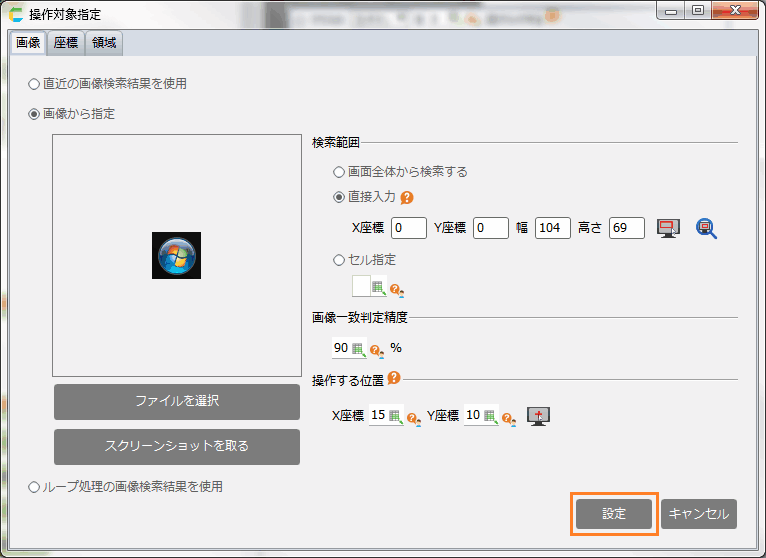Click the monitor icon to select search area
766x558 pixels.
tap(668, 228)
